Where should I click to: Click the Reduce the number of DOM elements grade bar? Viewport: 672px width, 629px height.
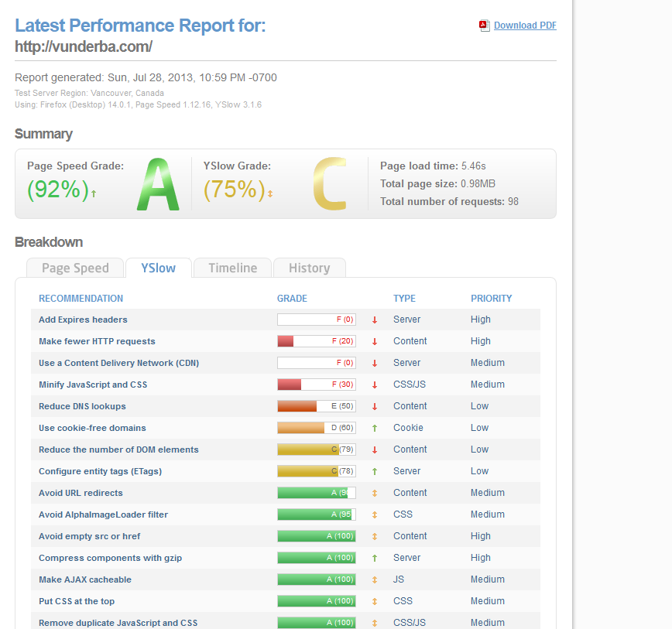316,450
